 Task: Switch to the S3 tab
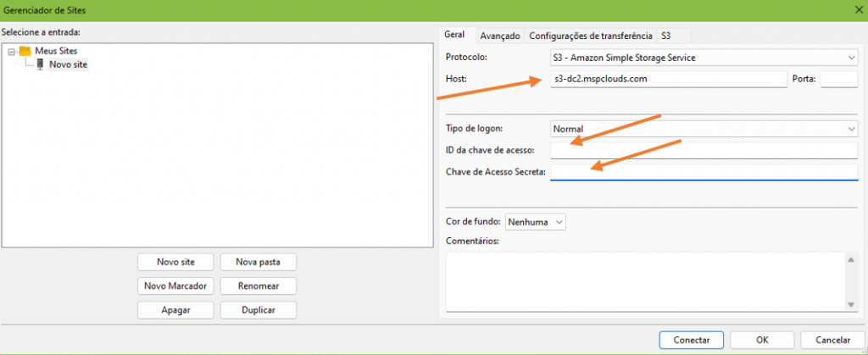pos(666,36)
